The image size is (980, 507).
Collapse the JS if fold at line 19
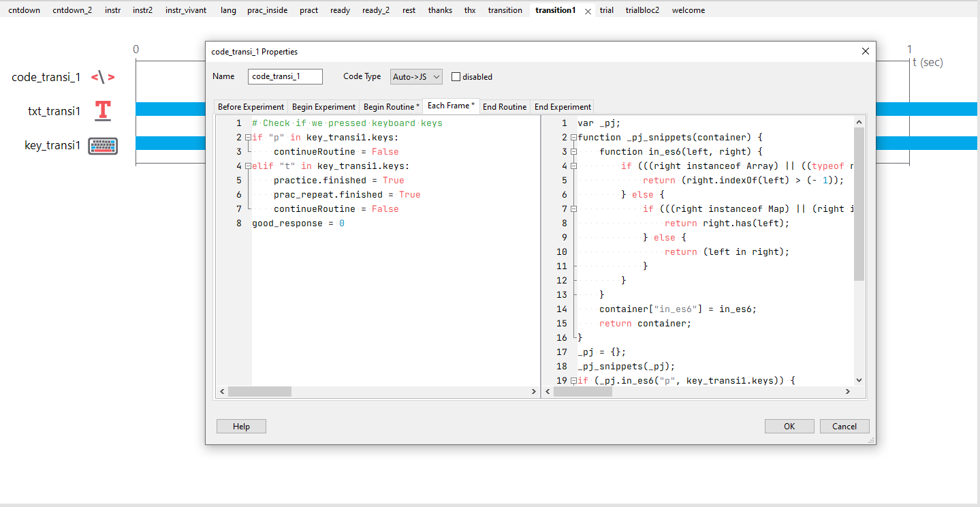coord(573,381)
